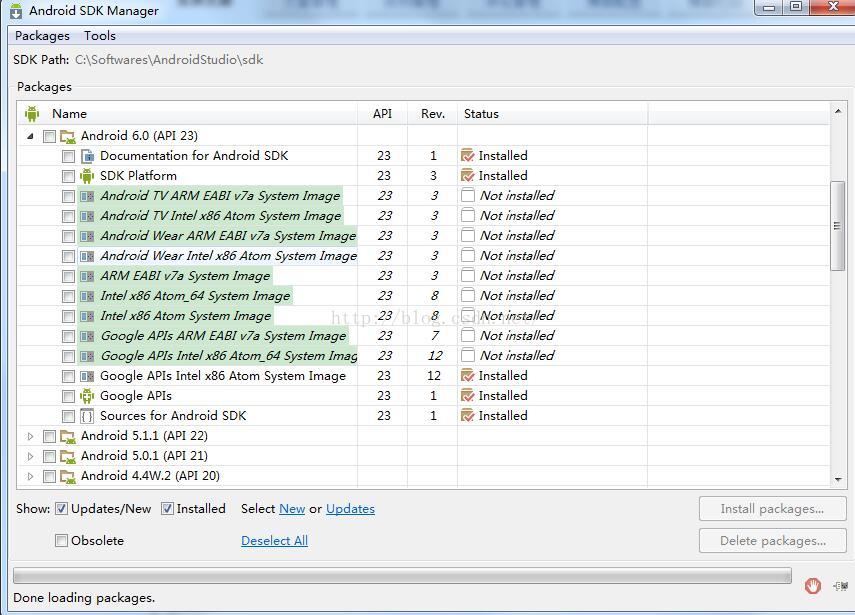Click the folder icon beside Android 4.4W.2 (API 20)

pos(68,477)
